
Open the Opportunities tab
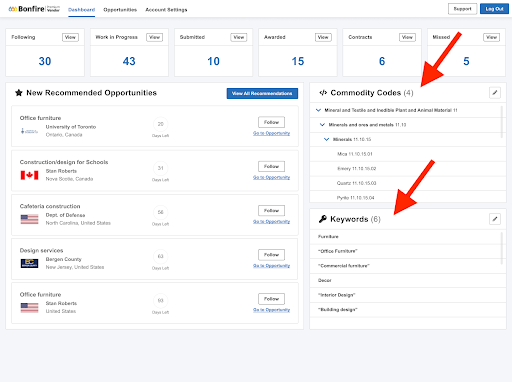[120, 10]
